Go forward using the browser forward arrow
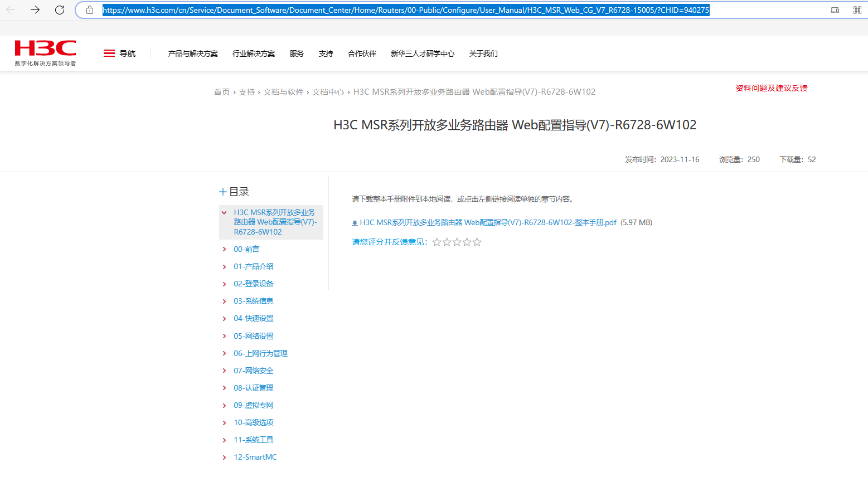Viewport: 868px width, 482px height. pyautogui.click(x=35, y=10)
